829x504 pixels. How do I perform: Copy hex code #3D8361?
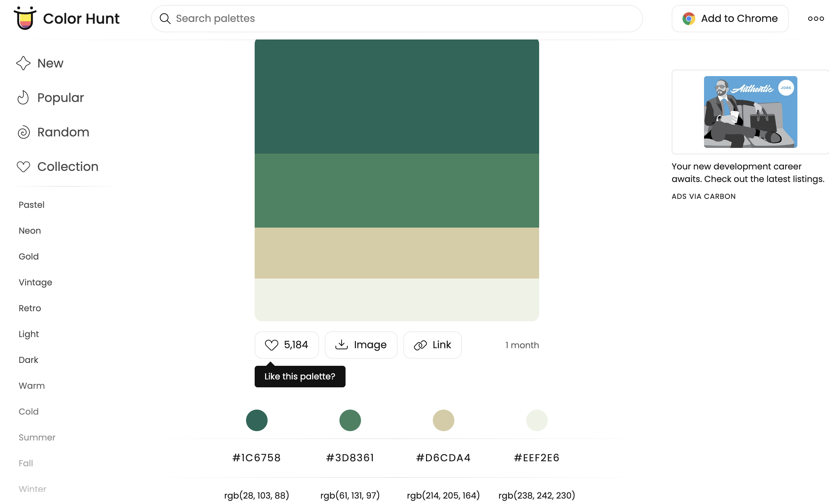350,458
